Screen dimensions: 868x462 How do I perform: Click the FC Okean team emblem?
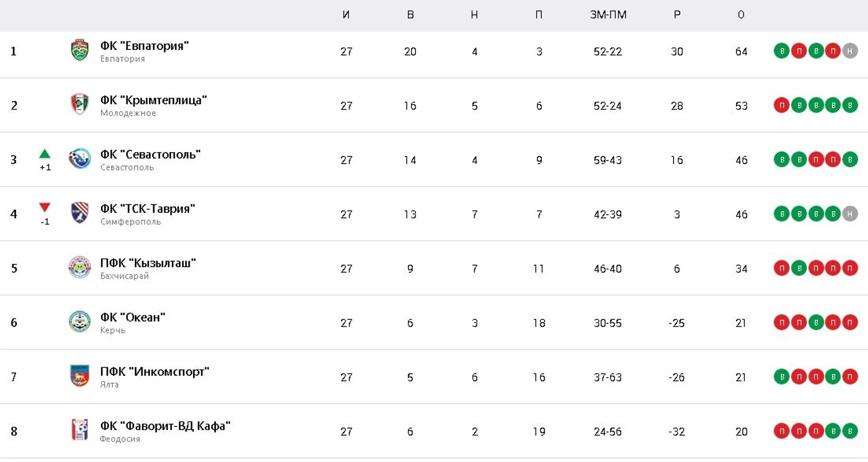pos(80,322)
